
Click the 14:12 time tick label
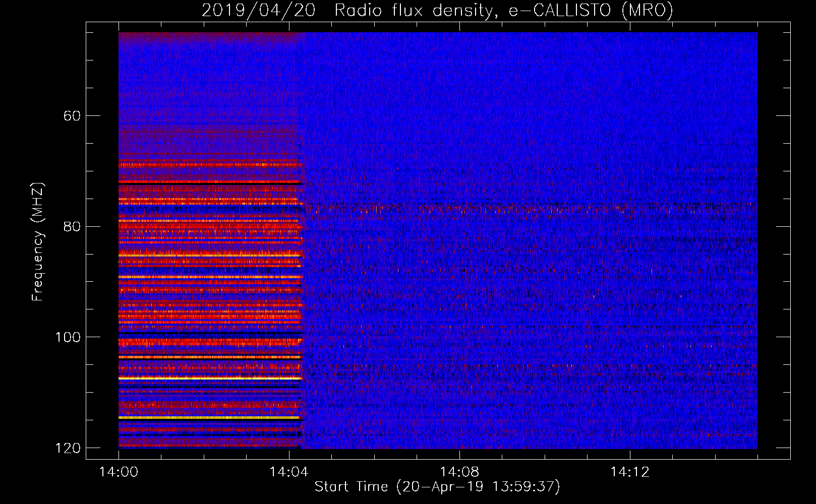[630, 472]
